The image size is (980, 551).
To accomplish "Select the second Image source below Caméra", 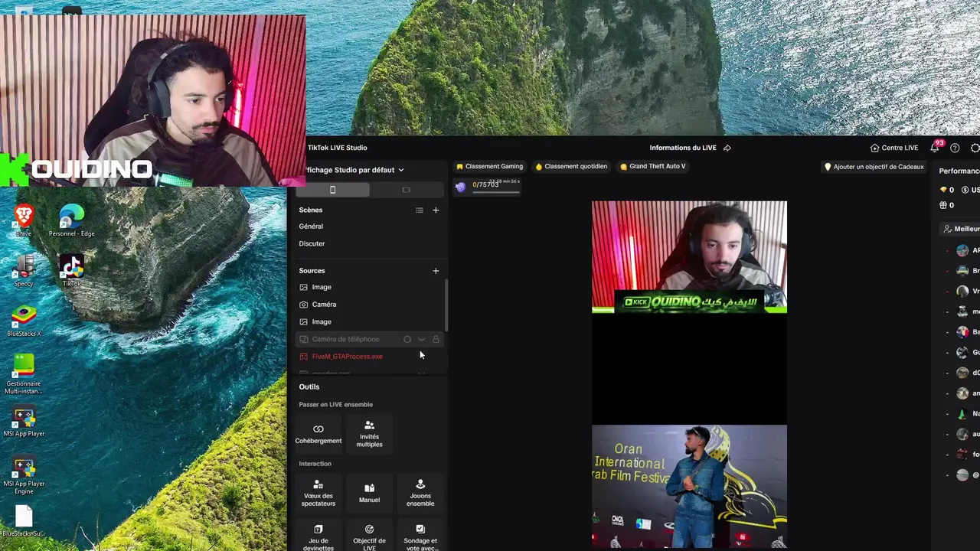I will click(370, 322).
